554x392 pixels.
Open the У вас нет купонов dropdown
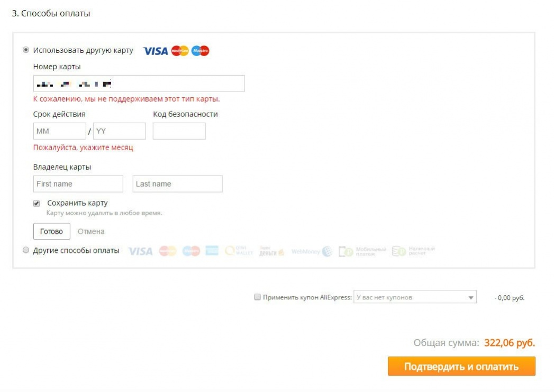point(415,297)
